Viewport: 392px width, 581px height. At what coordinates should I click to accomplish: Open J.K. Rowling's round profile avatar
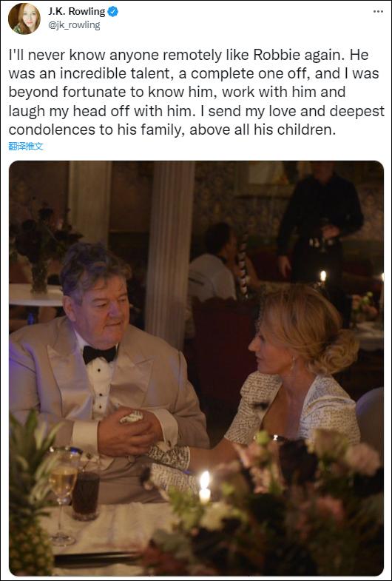[x=24, y=19]
